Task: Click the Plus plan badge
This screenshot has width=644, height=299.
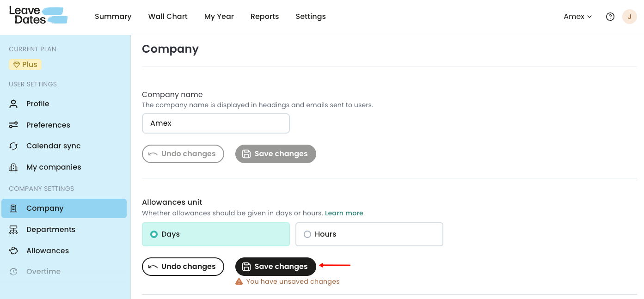Action: click(x=25, y=65)
